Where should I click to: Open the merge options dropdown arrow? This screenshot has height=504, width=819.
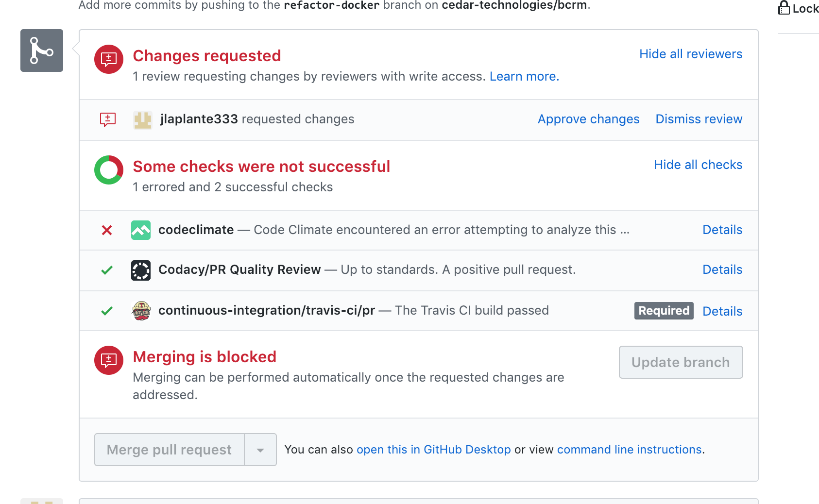(x=261, y=449)
